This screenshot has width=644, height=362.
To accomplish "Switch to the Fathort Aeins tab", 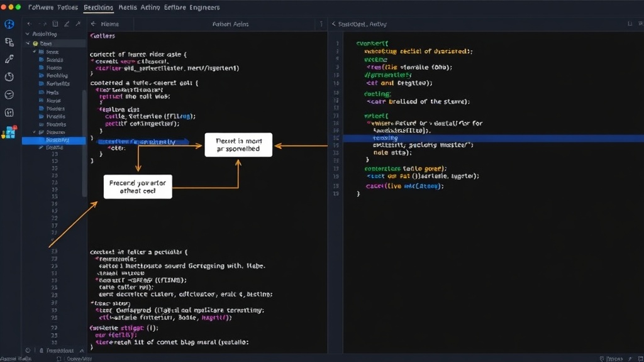I will [x=230, y=25].
